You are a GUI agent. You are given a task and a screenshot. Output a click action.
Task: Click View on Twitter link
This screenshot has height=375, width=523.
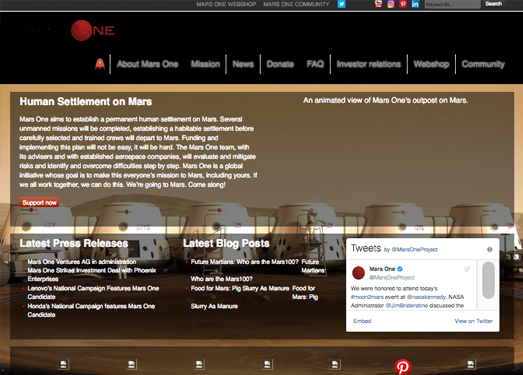coord(473,321)
